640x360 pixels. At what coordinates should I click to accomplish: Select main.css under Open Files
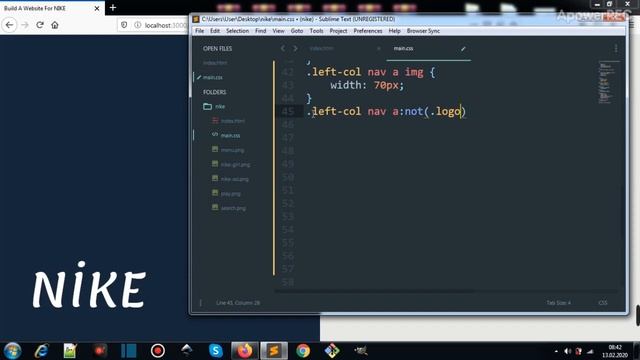pyautogui.click(x=213, y=78)
